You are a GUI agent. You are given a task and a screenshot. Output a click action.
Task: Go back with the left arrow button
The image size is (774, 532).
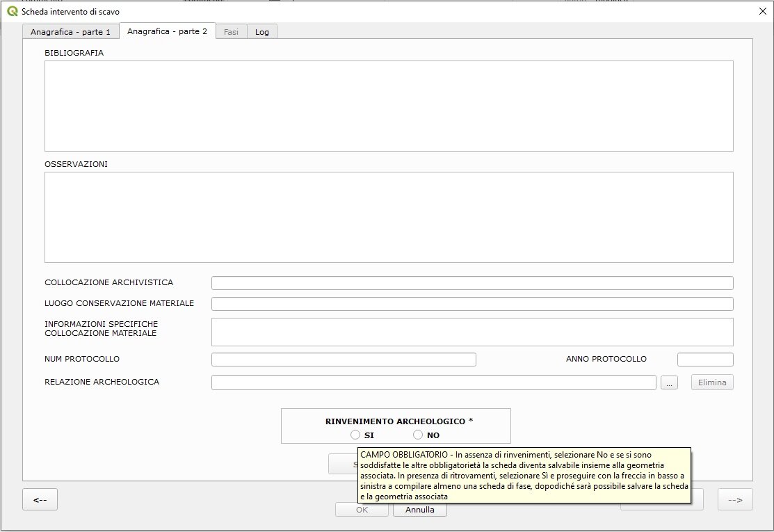40,499
